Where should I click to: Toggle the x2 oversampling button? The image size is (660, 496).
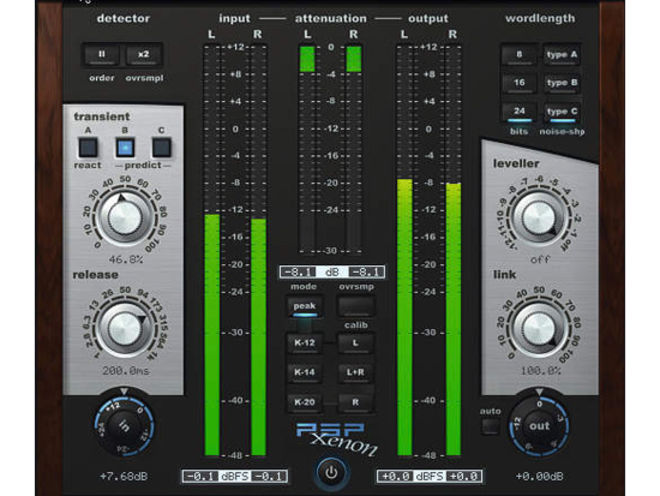click(144, 55)
